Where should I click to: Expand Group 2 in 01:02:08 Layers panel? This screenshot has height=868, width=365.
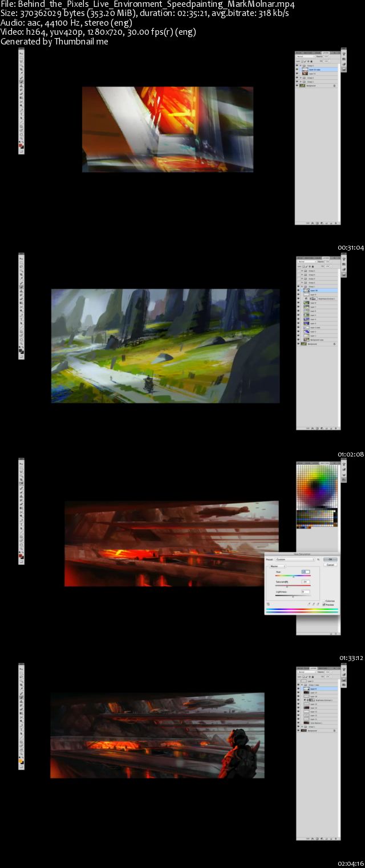[302, 283]
